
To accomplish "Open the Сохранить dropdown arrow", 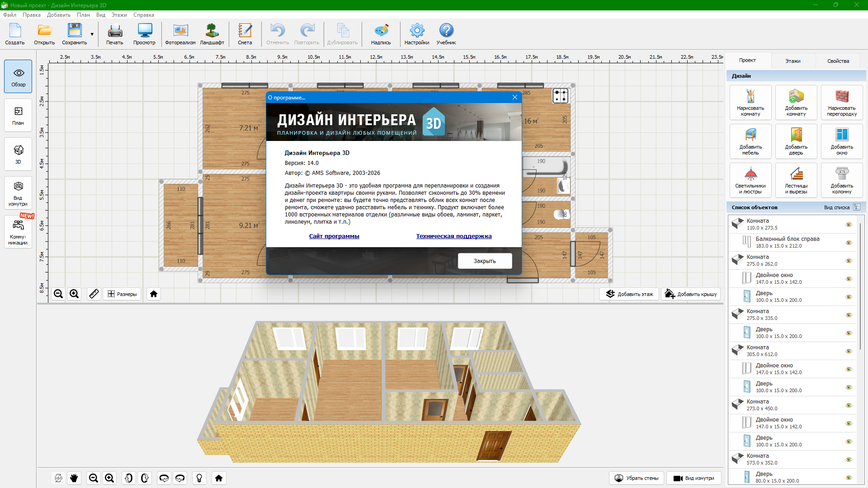I will coord(92,34).
